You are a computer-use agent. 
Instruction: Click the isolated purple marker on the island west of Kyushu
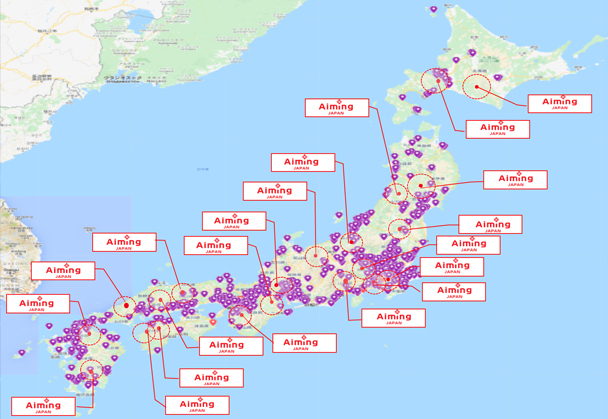click(x=22, y=353)
